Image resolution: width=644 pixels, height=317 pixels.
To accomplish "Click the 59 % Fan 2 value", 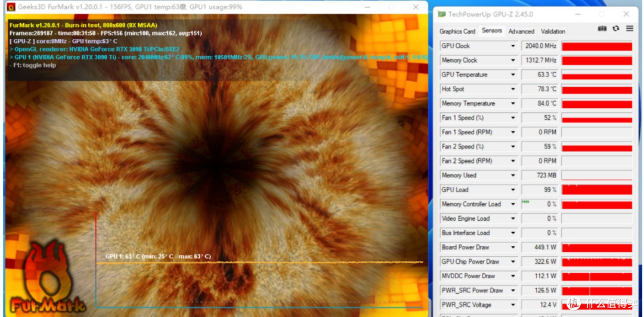I will point(540,147).
